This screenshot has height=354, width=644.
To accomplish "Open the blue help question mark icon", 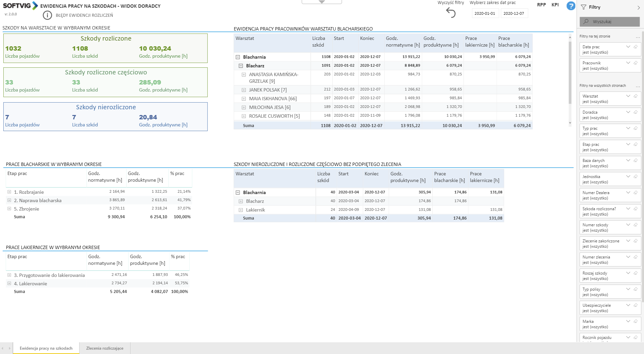I will (x=571, y=6).
